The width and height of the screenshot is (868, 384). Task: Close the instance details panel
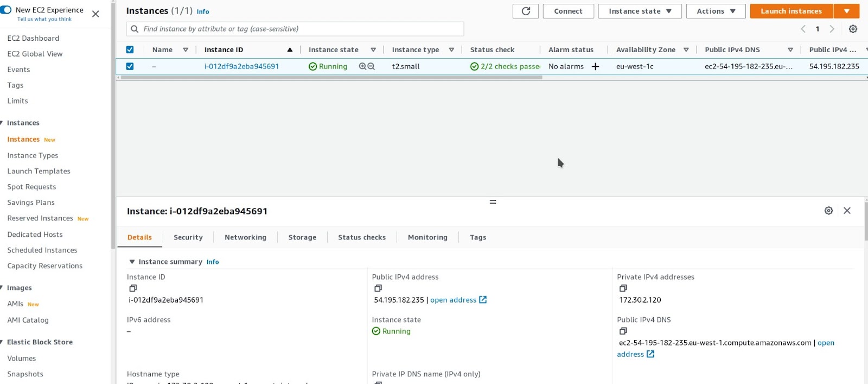click(847, 211)
